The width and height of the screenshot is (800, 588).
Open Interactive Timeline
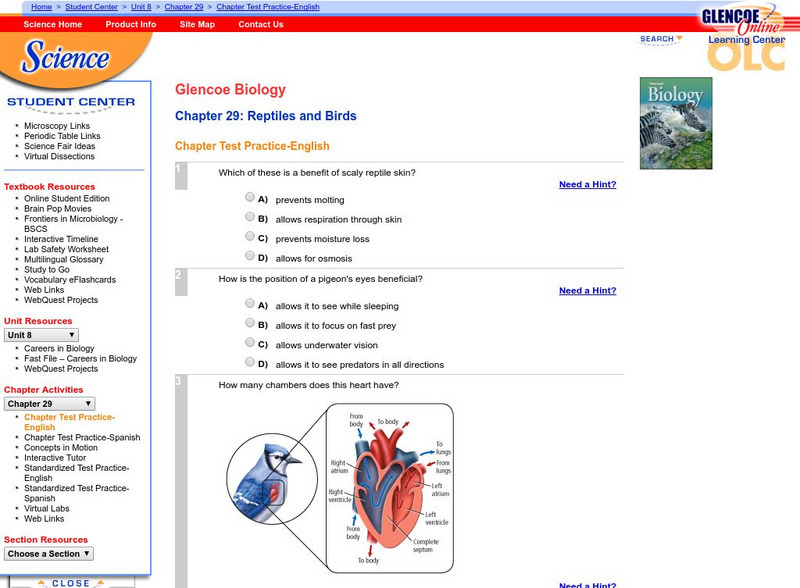(x=61, y=239)
